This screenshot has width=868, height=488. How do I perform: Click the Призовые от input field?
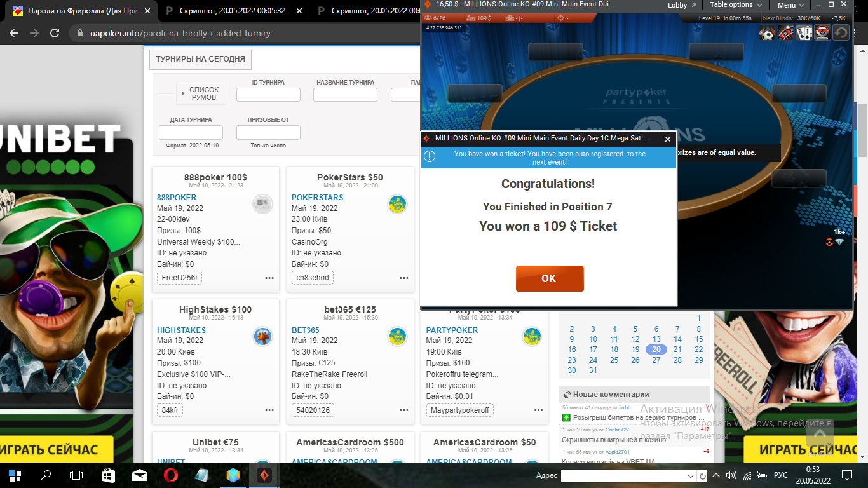pos(268,132)
